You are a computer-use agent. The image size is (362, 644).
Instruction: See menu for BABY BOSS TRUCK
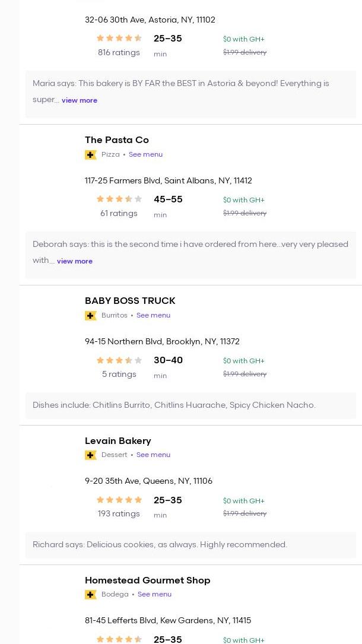153,315
